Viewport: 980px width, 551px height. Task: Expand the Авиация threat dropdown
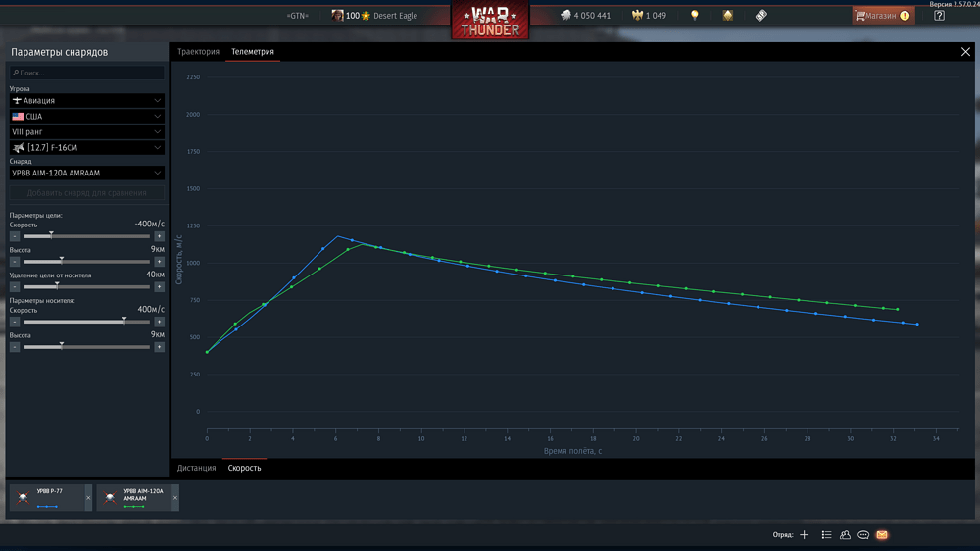pyautogui.click(x=87, y=100)
